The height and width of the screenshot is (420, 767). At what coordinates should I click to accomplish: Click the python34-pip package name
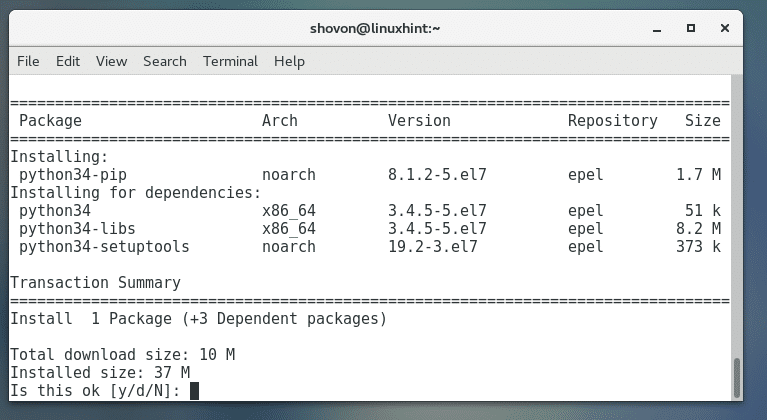click(x=68, y=175)
